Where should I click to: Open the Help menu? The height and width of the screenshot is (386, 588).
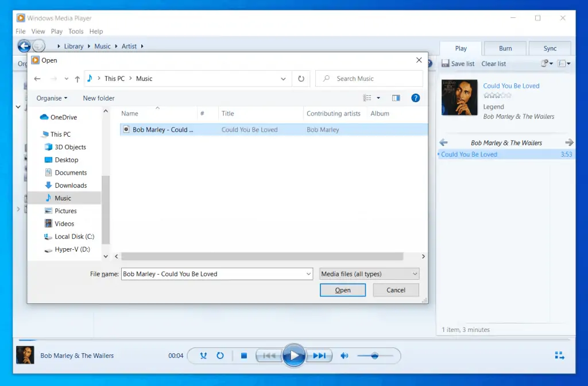pyautogui.click(x=96, y=32)
